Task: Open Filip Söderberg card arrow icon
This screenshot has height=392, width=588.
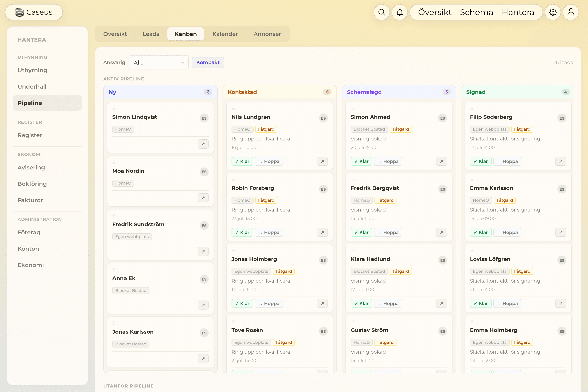Action: [x=561, y=161]
